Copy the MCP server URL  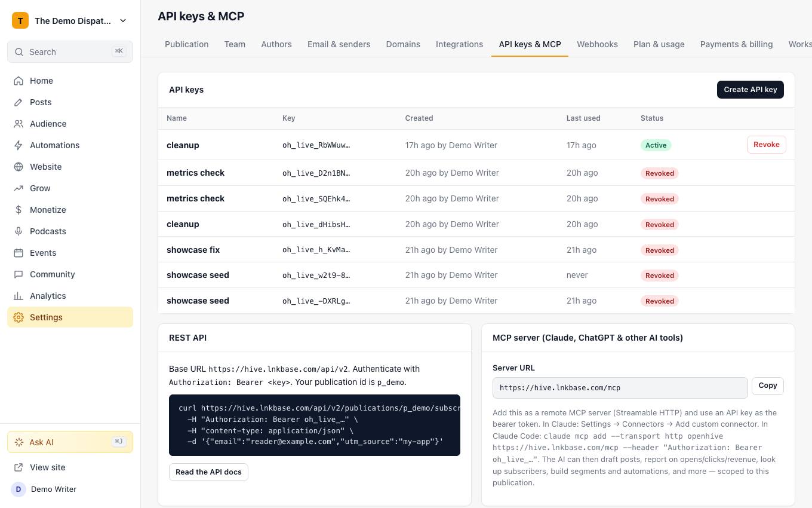coord(768,385)
